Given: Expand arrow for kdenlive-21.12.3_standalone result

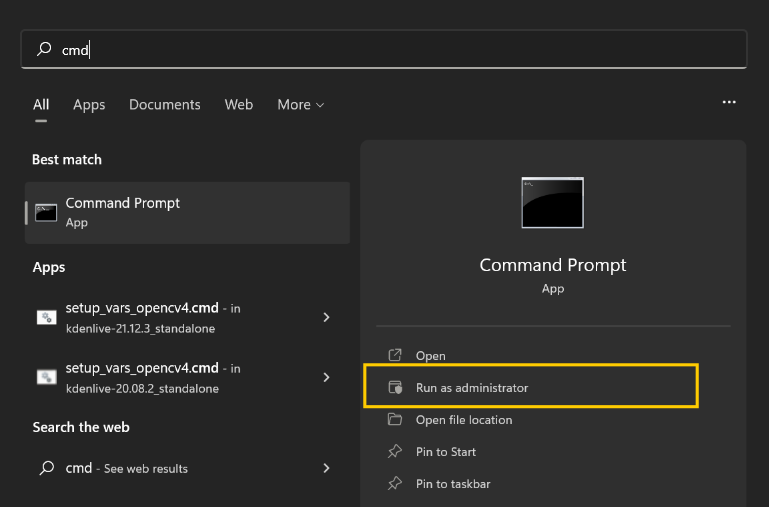Looking at the screenshot, I should tap(327, 318).
